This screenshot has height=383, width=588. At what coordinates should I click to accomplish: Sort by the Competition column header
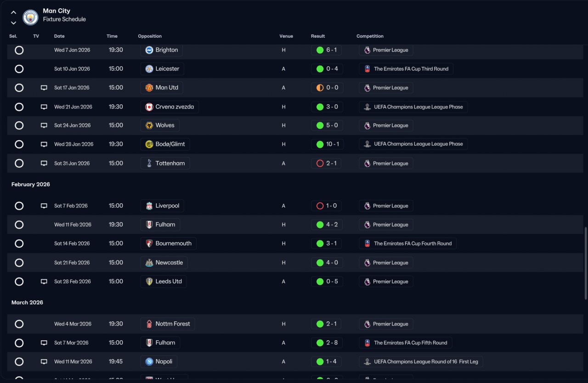tap(370, 36)
